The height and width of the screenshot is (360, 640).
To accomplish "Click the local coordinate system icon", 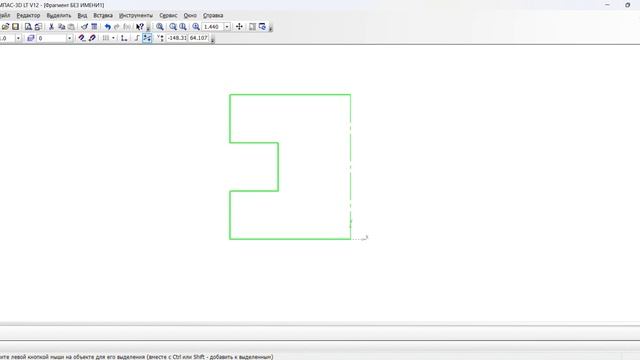I will 124,38.
